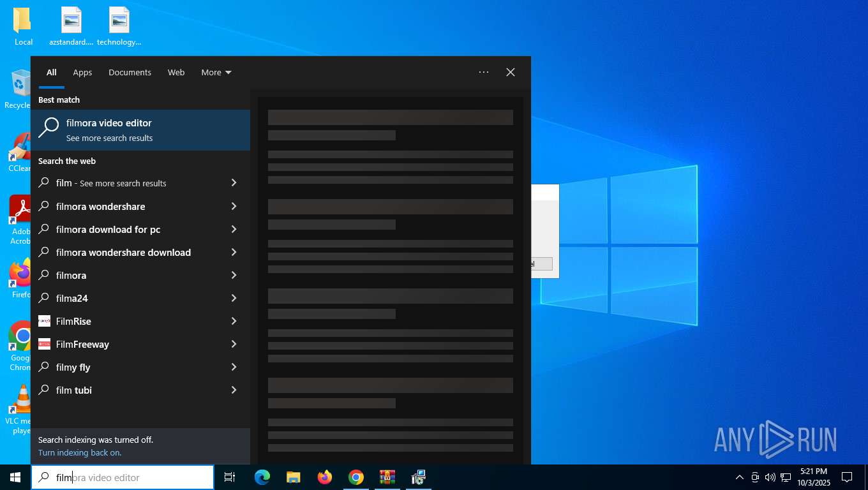The image size is (868, 490).
Task: Select the 'filmy fly' suggestion
Action: 73,367
